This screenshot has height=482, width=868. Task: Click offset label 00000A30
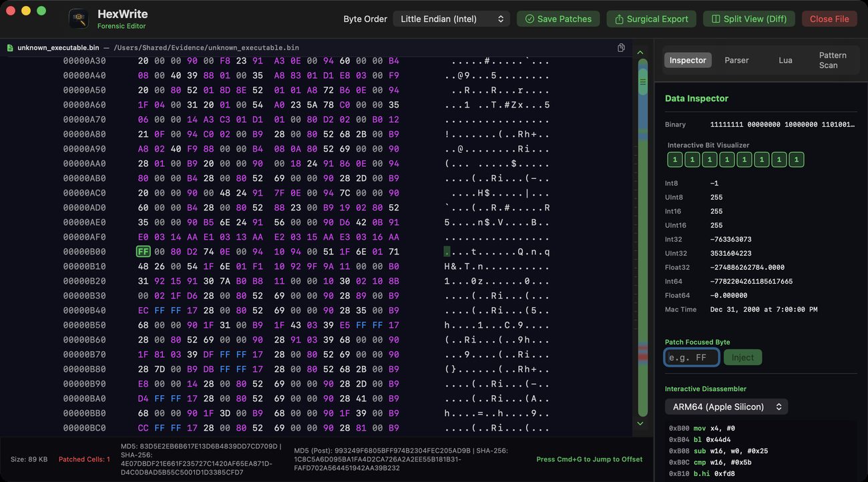(x=84, y=61)
